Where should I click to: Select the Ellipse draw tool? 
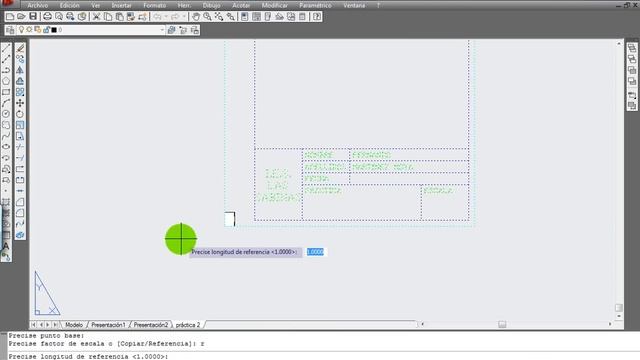click(6, 147)
